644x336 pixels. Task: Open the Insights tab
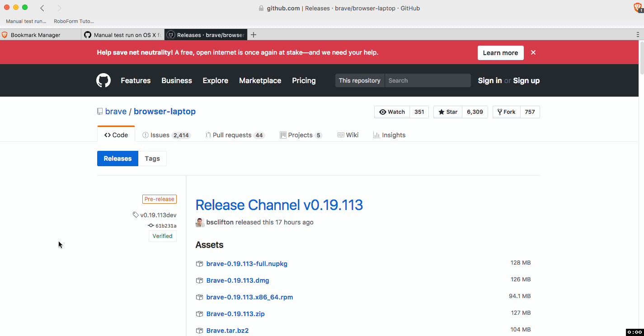point(389,135)
